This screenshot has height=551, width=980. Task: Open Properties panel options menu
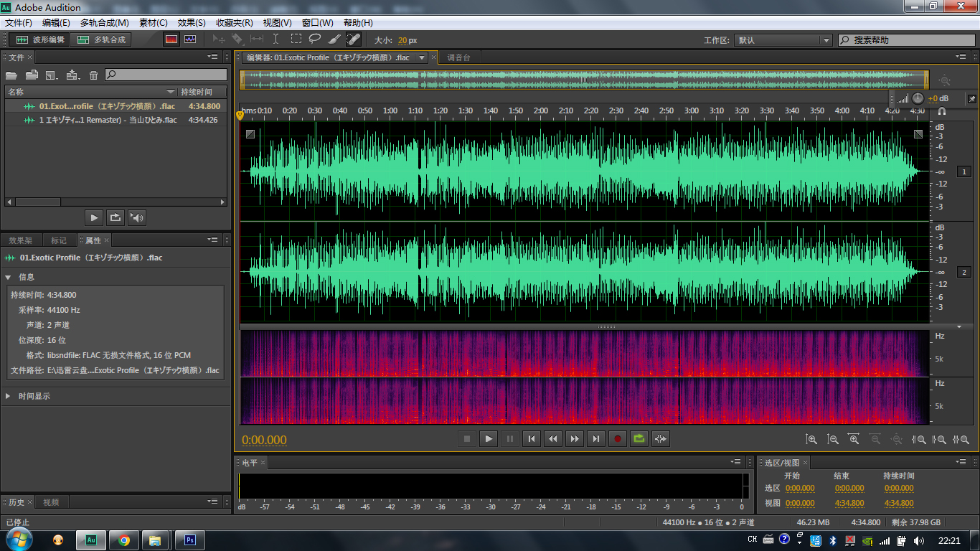(213, 240)
